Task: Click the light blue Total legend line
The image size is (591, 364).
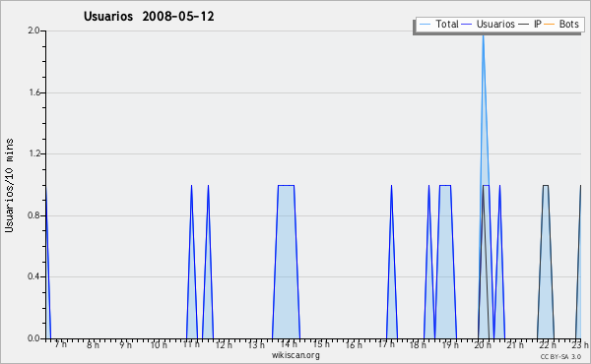Action: click(x=425, y=25)
